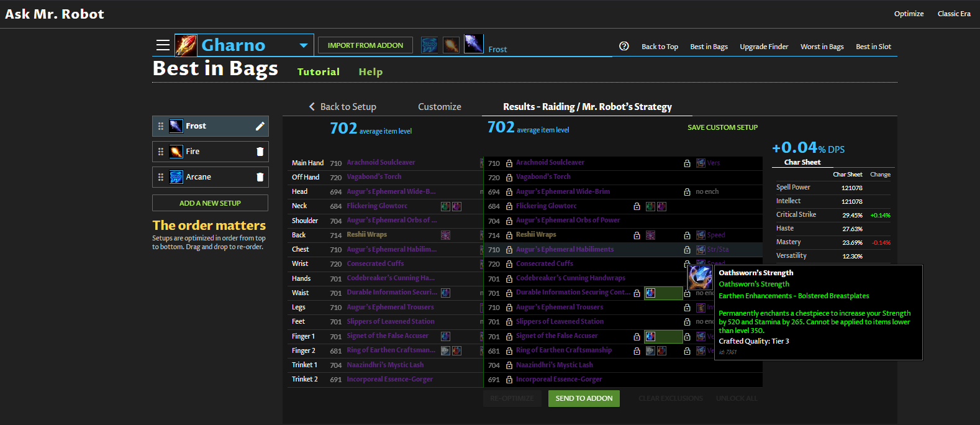Click the Import From Addon button
The image size is (980, 425).
(365, 45)
